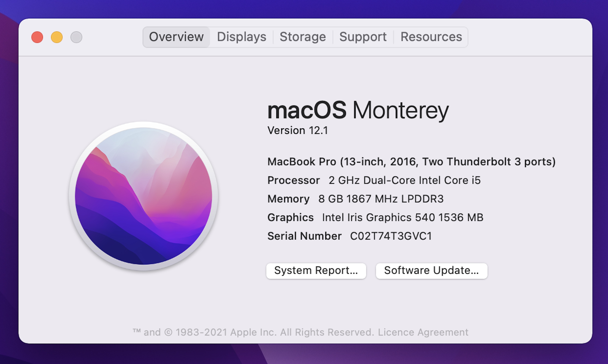
Task: Show the Resources tab
Action: pyautogui.click(x=431, y=37)
